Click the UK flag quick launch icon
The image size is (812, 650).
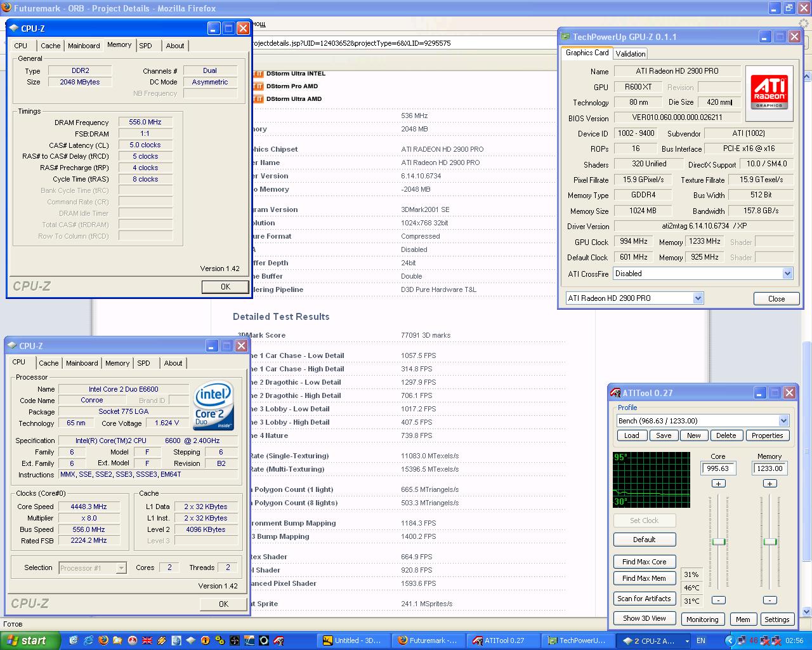(x=147, y=640)
